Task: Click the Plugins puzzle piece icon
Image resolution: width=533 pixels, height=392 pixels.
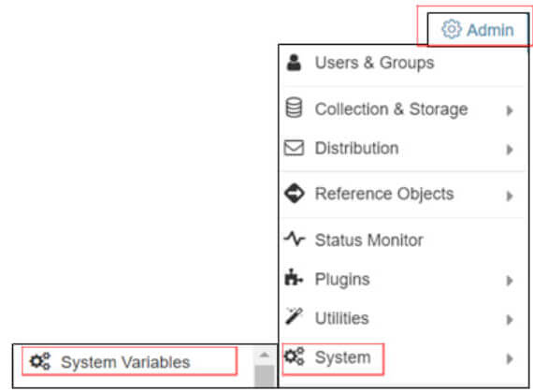Action: 293,277
